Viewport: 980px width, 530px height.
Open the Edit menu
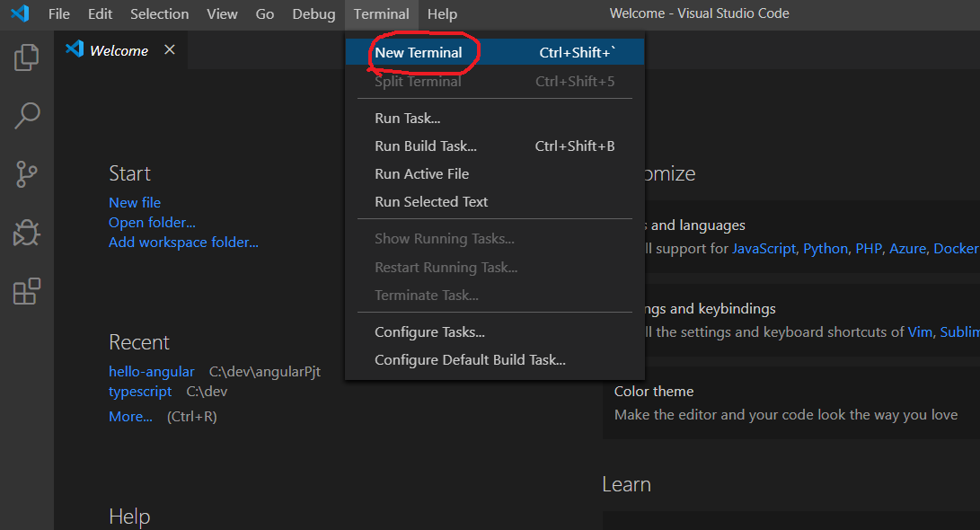(x=100, y=13)
